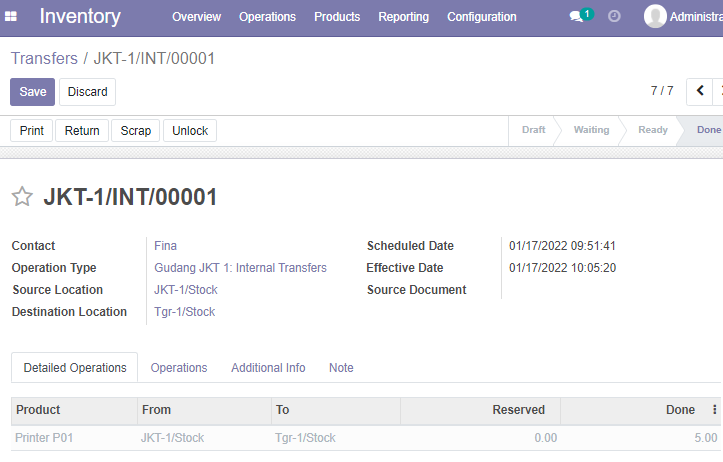Open column options three-dot icon
The width and height of the screenshot is (723, 462).
(x=714, y=409)
